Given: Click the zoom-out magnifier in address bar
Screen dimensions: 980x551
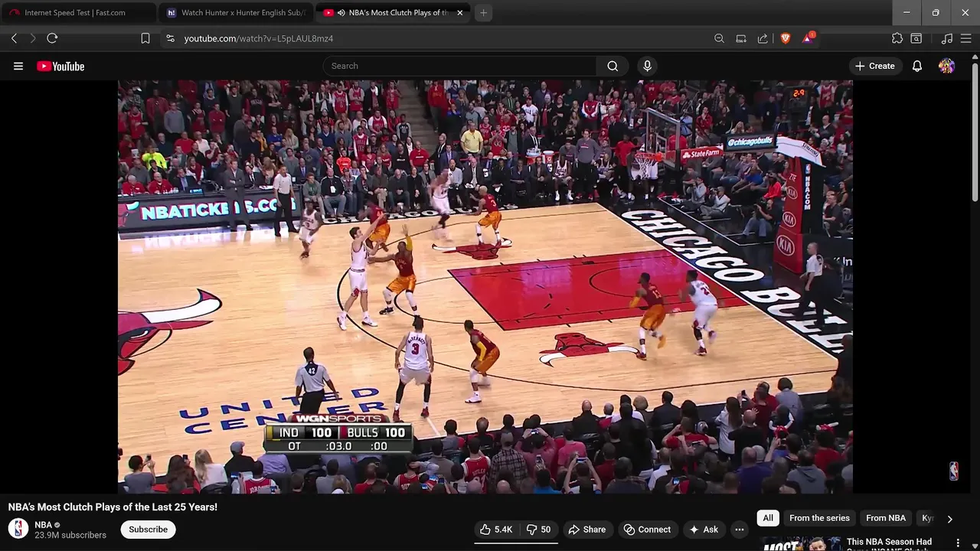Looking at the screenshot, I should tap(719, 38).
